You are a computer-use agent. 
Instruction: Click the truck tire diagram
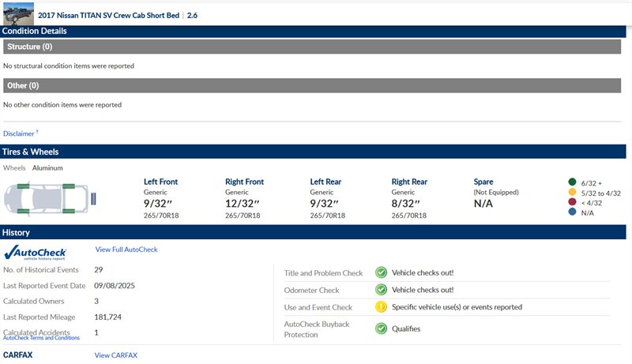pos(49,197)
